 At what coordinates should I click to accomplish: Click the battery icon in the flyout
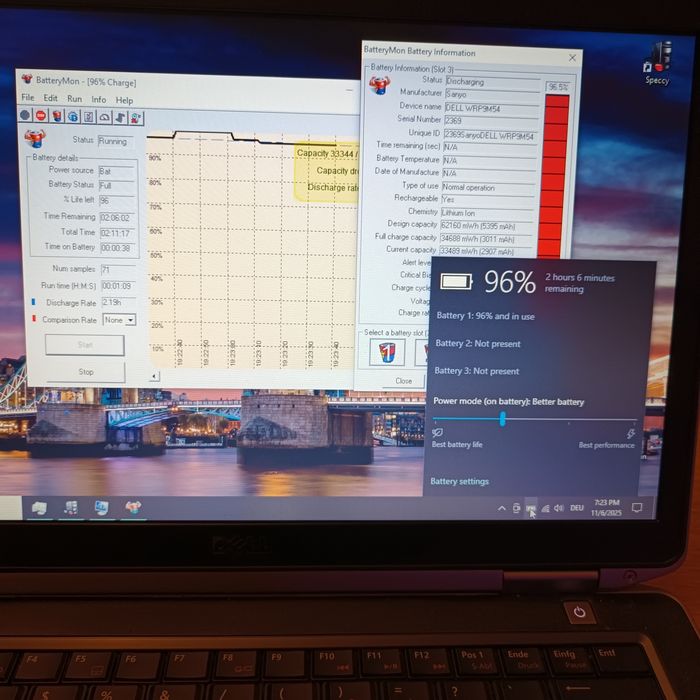[x=456, y=282]
